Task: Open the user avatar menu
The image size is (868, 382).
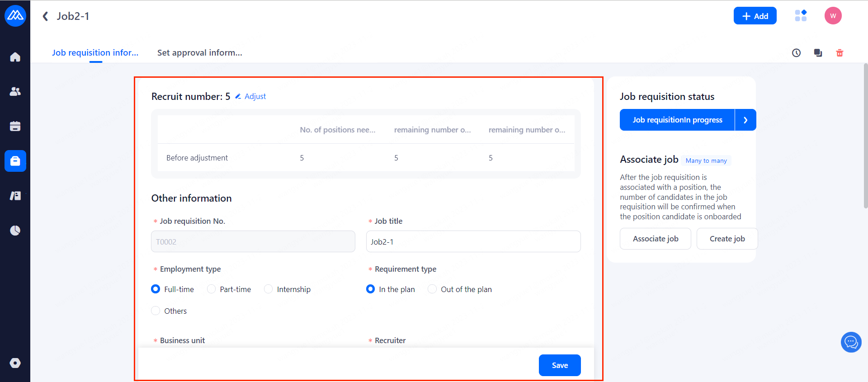Action: pyautogui.click(x=833, y=16)
